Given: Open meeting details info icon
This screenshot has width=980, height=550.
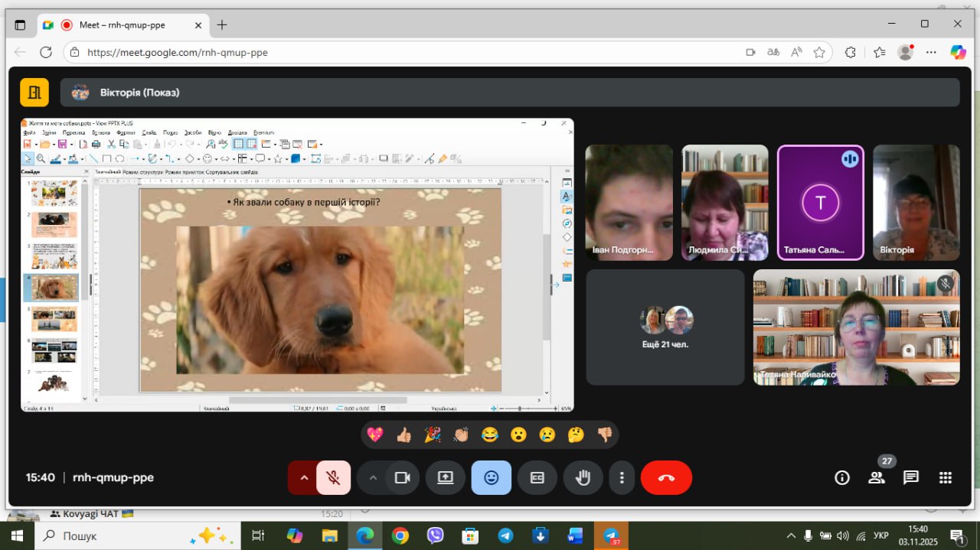Looking at the screenshot, I should pyautogui.click(x=842, y=478).
